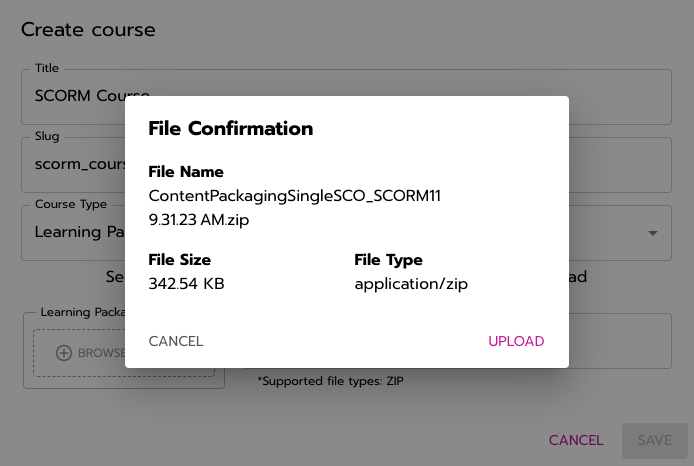Open the dashed BROWSE file drop area
This screenshot has height=466, width=694.
coord(124,353)
